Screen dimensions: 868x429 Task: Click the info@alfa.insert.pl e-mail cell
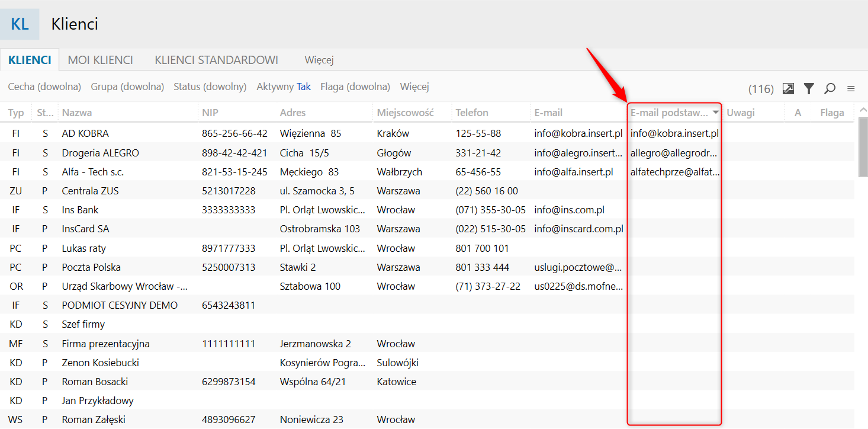point(574,172)
